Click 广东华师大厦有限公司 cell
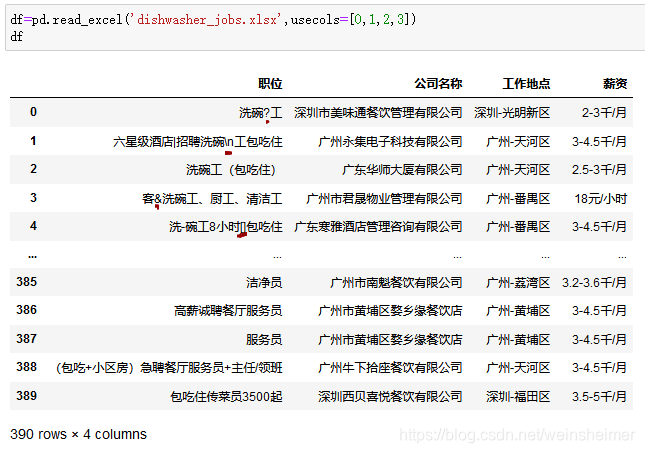Image resolution: width=645 pixels, height=453 pixels. (x=402, y=170)
